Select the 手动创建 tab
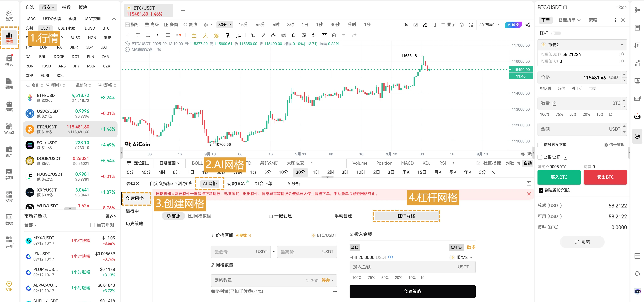Screen dimensions: 644x302 pos(343,216)
